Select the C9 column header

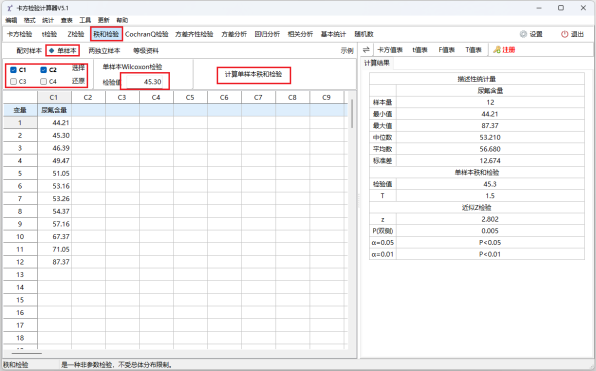pos(327,97)
